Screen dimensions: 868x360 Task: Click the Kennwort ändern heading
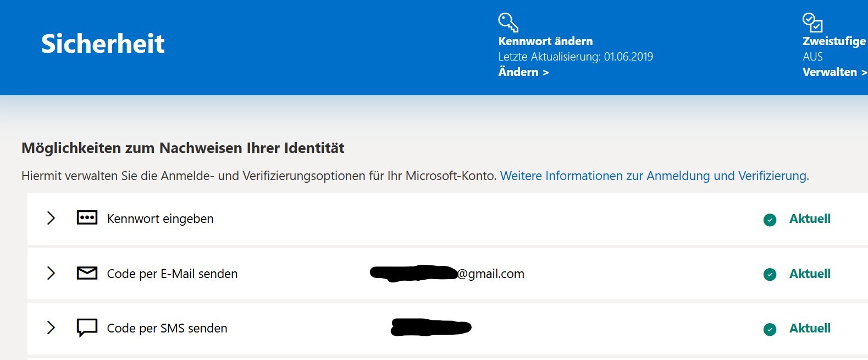545,41
